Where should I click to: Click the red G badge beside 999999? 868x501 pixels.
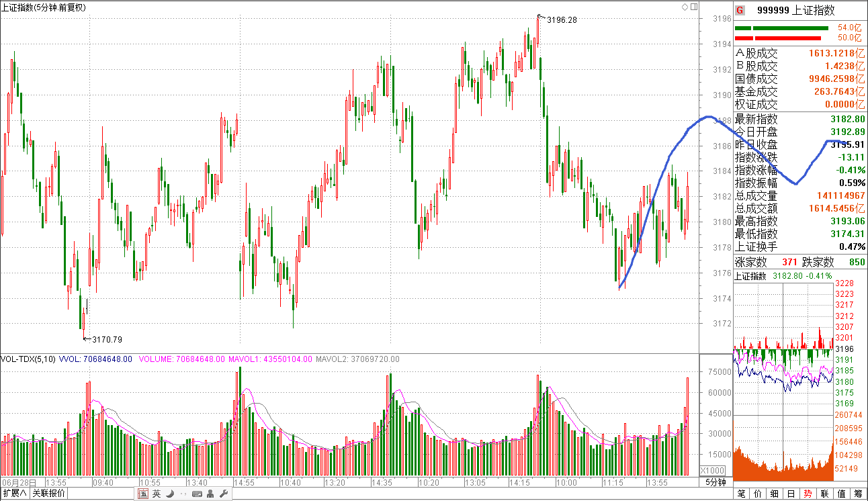pos(740,10)
